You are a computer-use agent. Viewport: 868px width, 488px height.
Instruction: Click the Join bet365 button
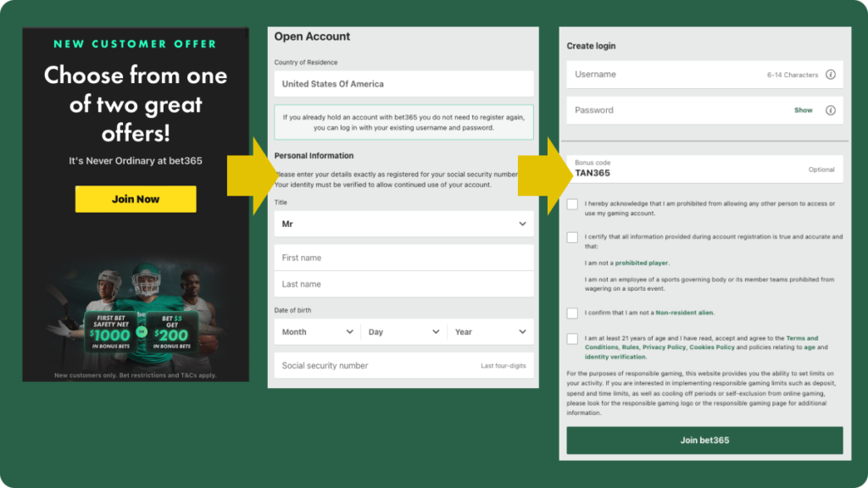(x=704, y=441)
